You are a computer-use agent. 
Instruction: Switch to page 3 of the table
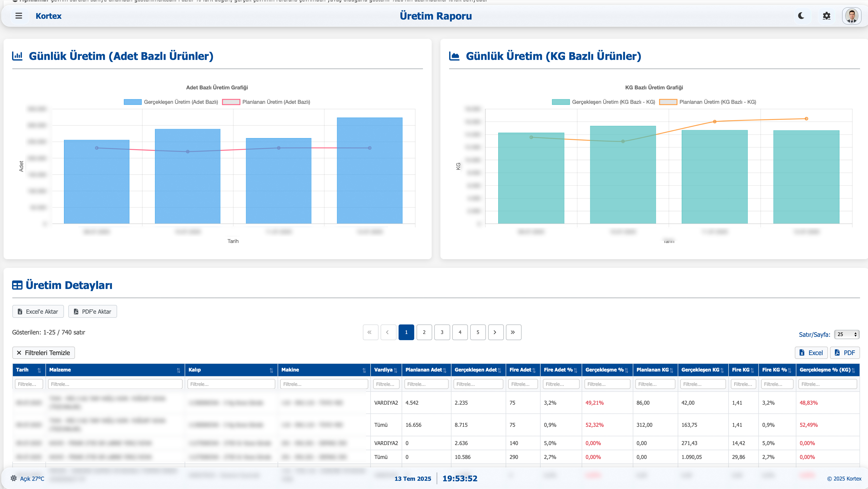coord(442,332)
